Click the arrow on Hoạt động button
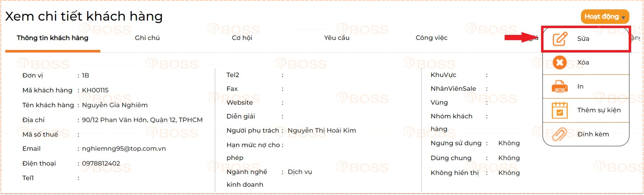644x195 pixels. [623, 18]
